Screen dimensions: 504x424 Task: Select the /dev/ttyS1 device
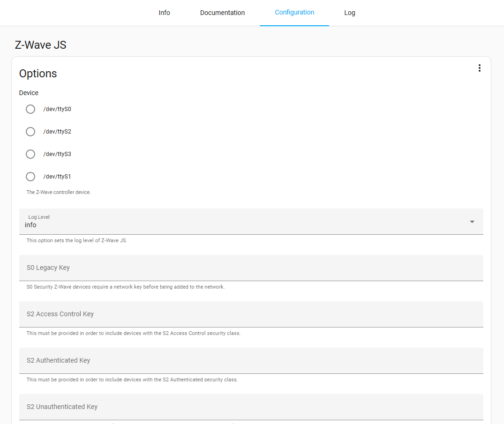point(30,176)
